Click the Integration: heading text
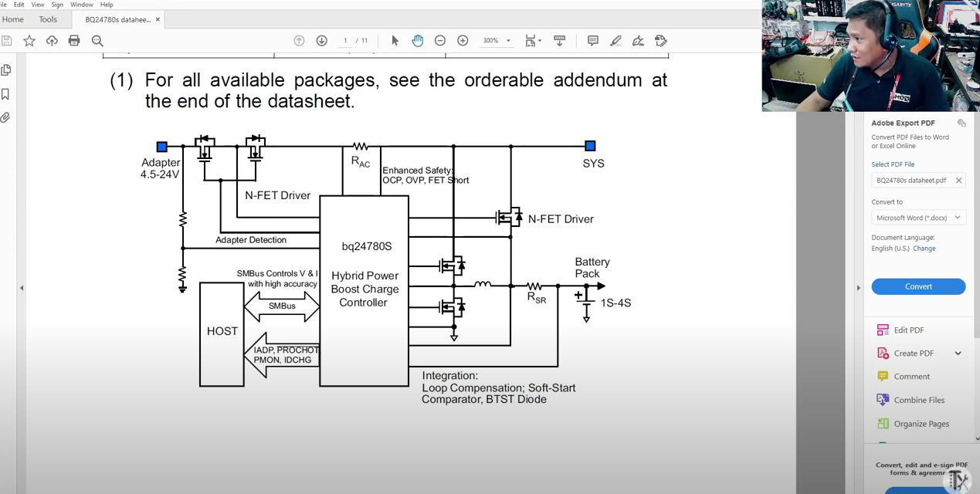The width and height of the screenshot is (980, 494). point(449,376)
